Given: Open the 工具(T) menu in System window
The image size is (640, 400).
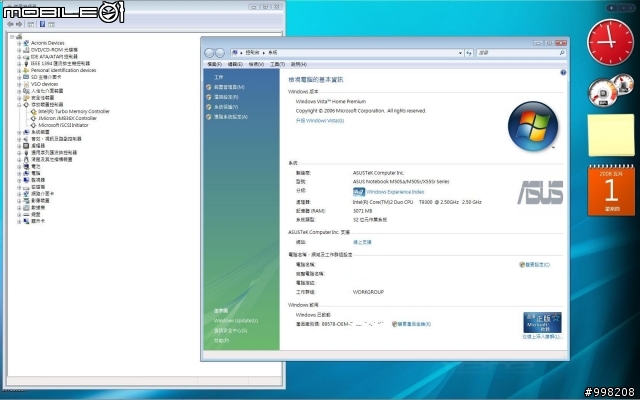Looking at the screenshot, I should 277,64.
